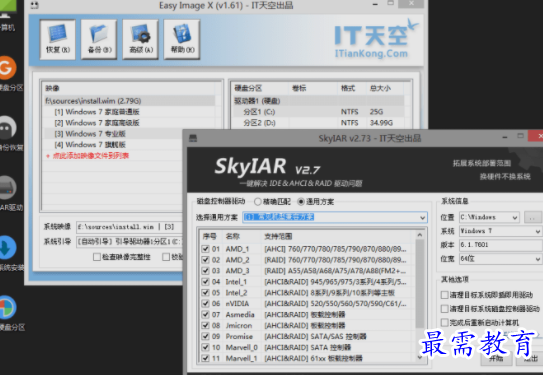Uncheck driver 07 Asmedia checkbox

205,314
